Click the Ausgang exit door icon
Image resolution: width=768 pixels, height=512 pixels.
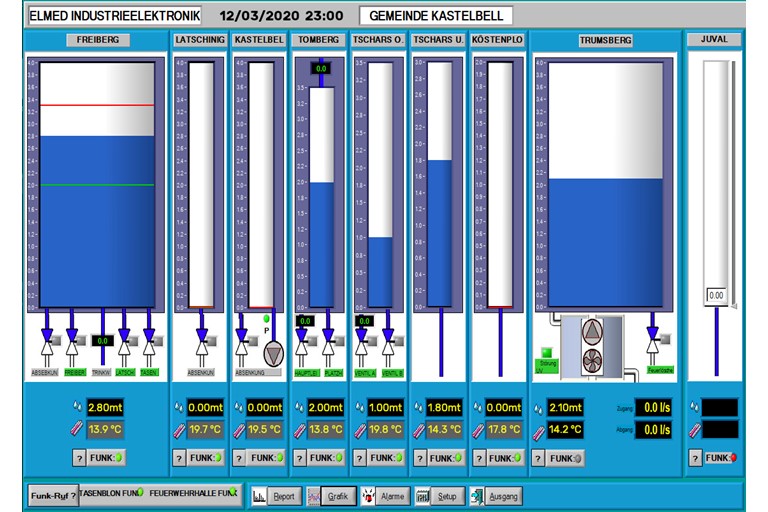point(476,496)
